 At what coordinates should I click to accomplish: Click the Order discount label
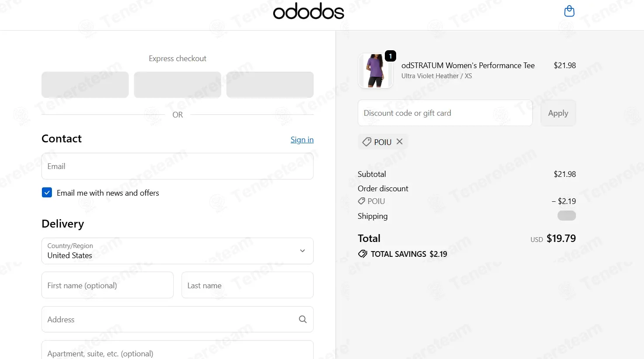[x=383, y=189]
